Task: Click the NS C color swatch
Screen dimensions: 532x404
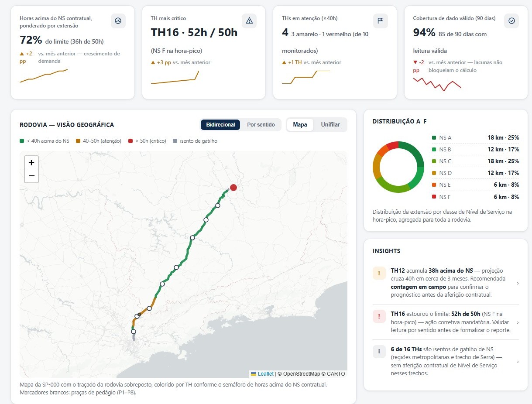Action: click(434, 161)
